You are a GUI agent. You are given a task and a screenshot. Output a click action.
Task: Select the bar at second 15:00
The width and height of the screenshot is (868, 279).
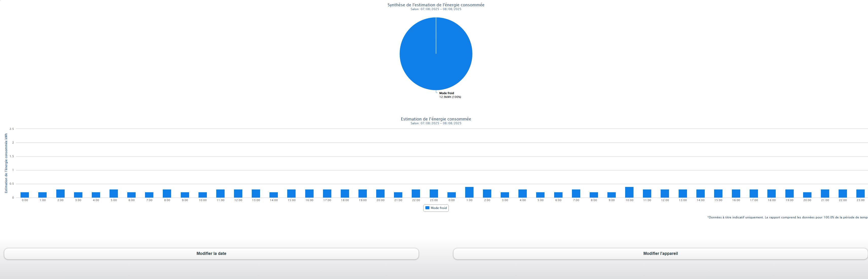(x=718, y=194)
